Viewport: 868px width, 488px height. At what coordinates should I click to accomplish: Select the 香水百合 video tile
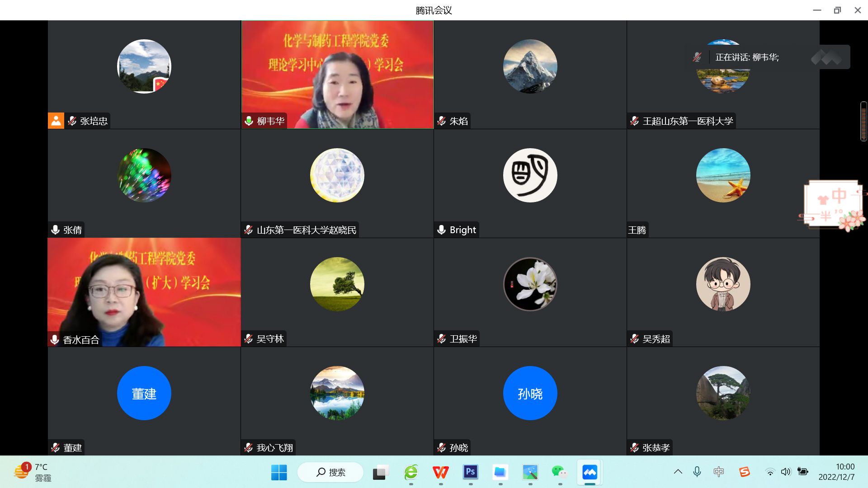point(144,292)
